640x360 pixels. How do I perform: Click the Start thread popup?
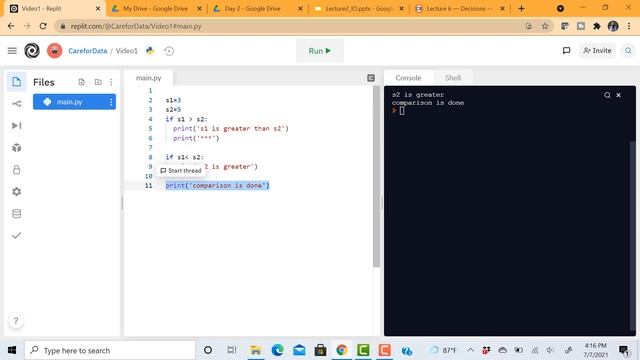pos(181,171)
